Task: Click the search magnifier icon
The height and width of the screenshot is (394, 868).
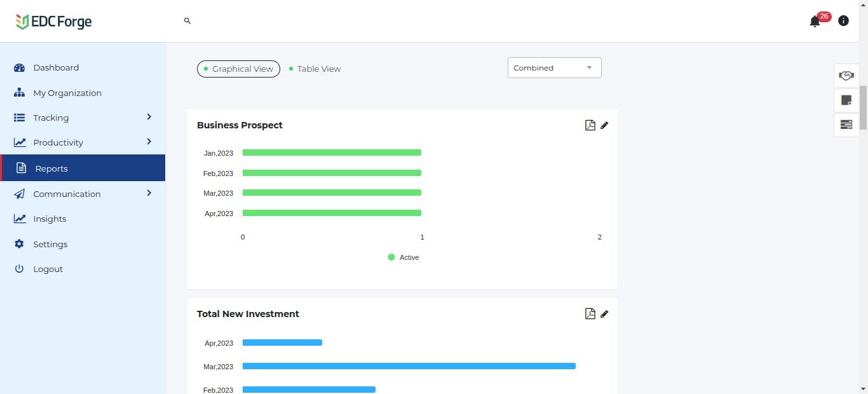Action: 187,21
